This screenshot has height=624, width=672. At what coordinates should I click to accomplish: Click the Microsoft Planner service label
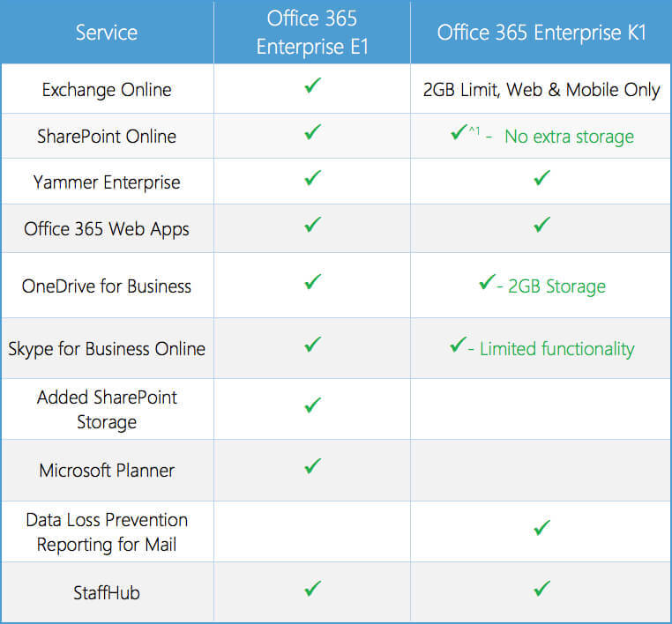click(107, 471)
